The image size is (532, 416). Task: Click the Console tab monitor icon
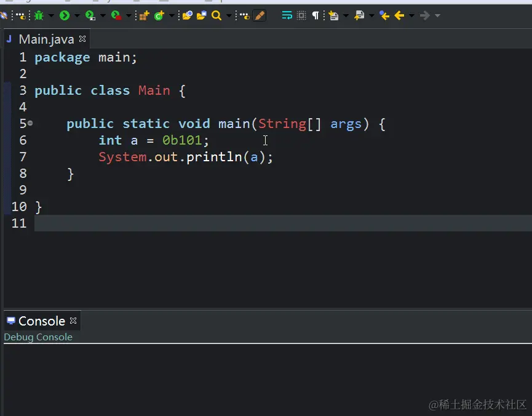(11, 321)
